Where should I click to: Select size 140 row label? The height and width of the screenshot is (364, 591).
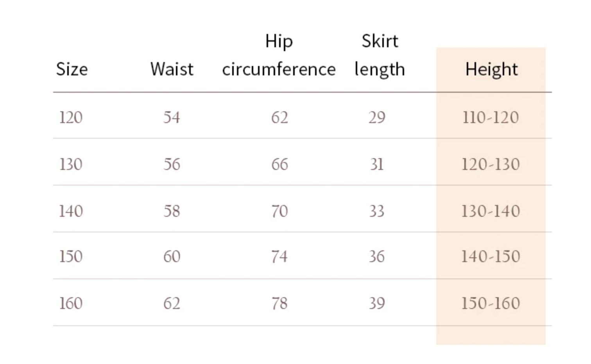click(x=71, y=211)
